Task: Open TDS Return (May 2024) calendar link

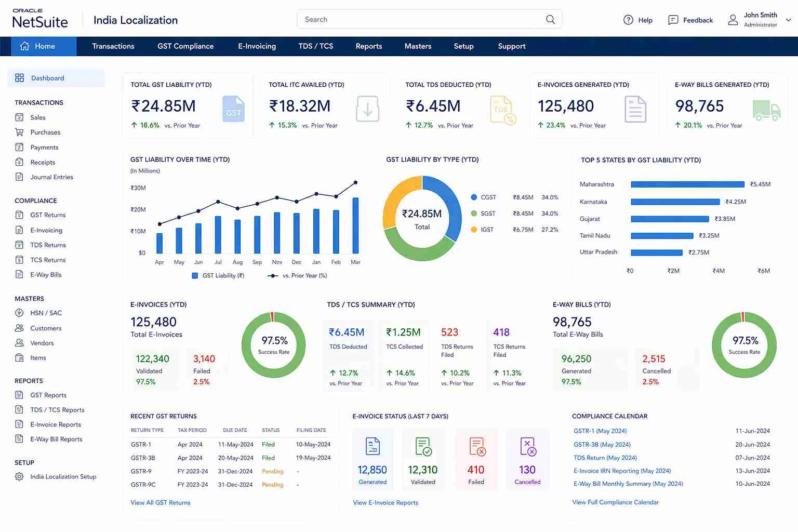Action: coord(605,458)
